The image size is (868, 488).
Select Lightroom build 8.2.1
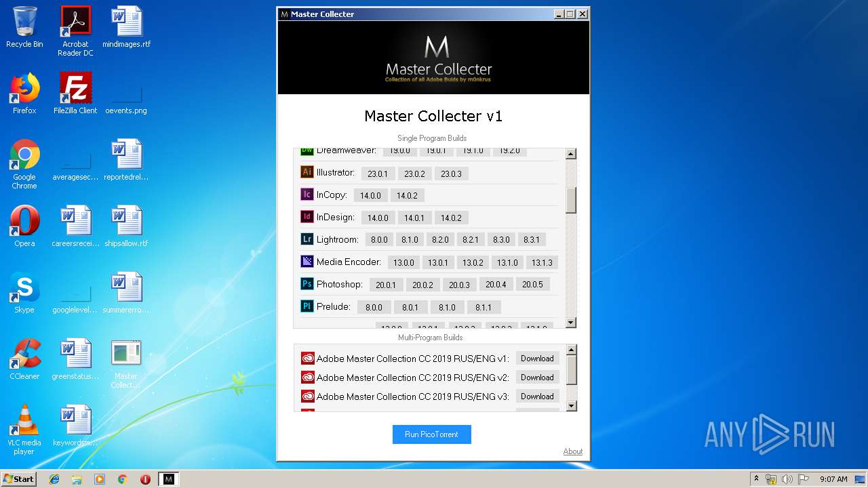point(471,240)
